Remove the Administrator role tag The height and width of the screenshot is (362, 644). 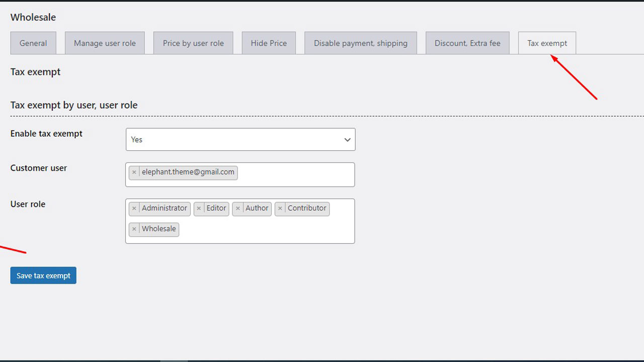click(134, 208)
